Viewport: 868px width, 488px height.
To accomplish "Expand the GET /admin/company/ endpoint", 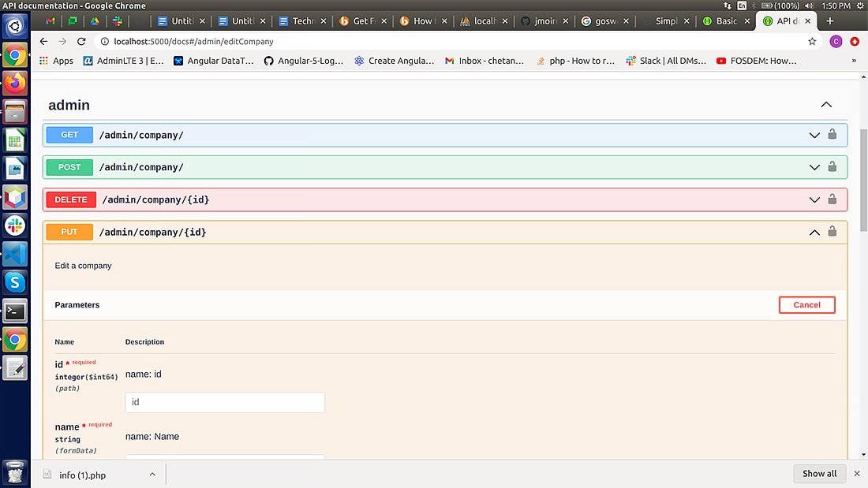I will pyautogui.click(x=814, y=134).
